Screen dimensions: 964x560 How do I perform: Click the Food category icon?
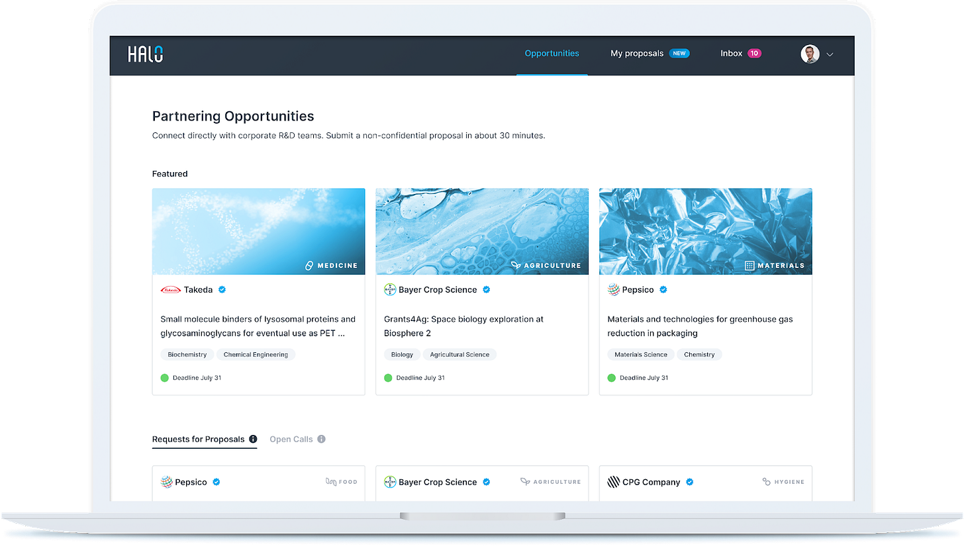tap(331, 482)
